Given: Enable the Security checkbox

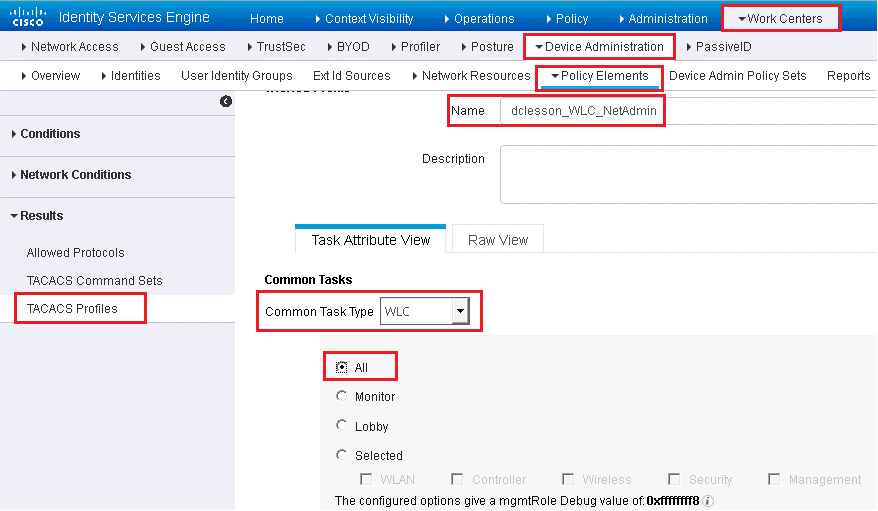Looking at the screenshot, I should click(674, 480).
